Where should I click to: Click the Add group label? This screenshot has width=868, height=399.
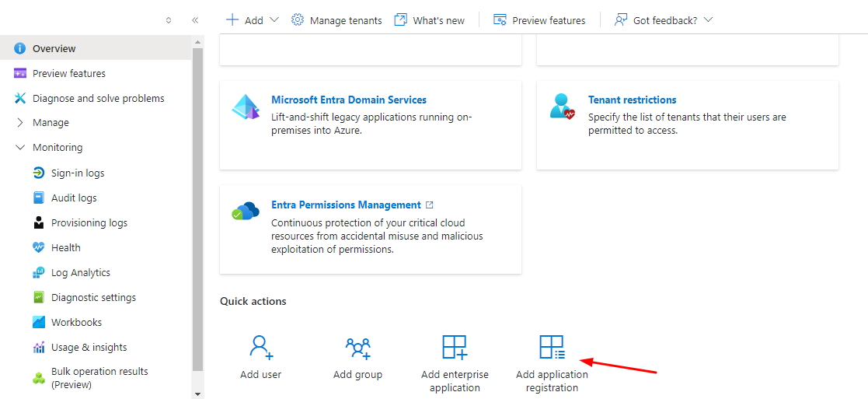(357, 375)
